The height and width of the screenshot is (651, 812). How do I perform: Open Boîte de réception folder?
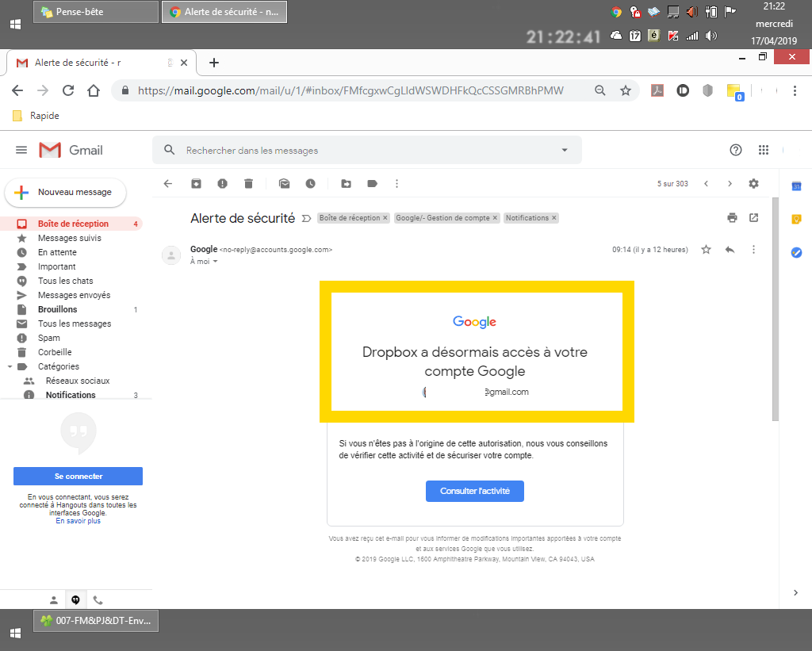(71, 224)
